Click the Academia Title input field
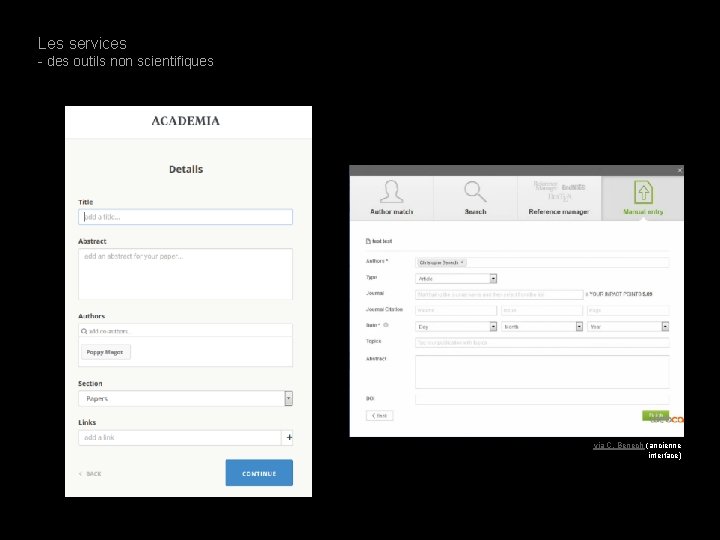Image resolution: width=720 pixels, height=540 pixels. pyautogui.click(x=185, y=217)
